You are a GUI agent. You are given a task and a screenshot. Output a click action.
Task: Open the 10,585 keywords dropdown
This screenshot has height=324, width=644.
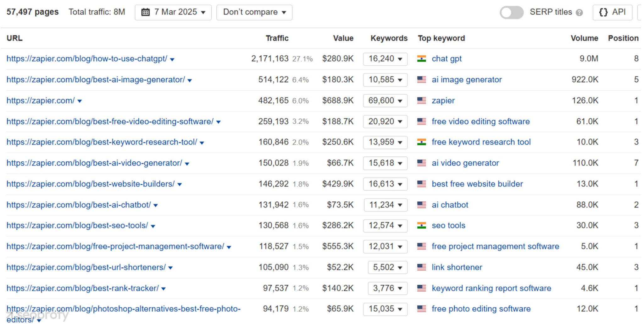pos(385,80)
